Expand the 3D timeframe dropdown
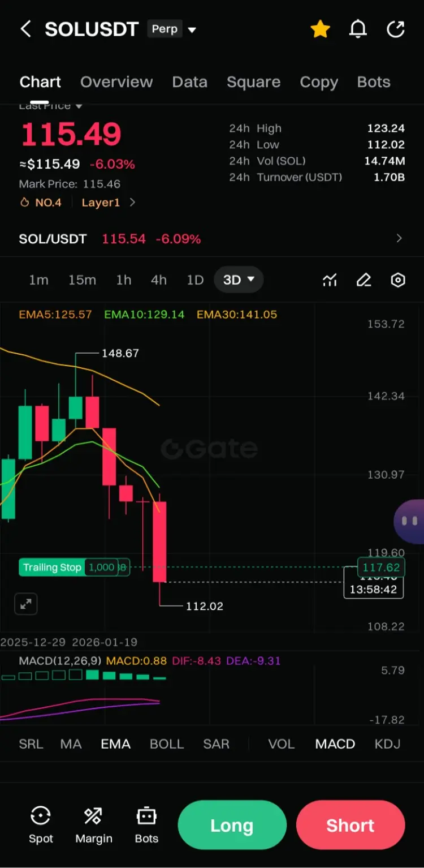Viewport: 424px width, 868px height. coord(239,280)
